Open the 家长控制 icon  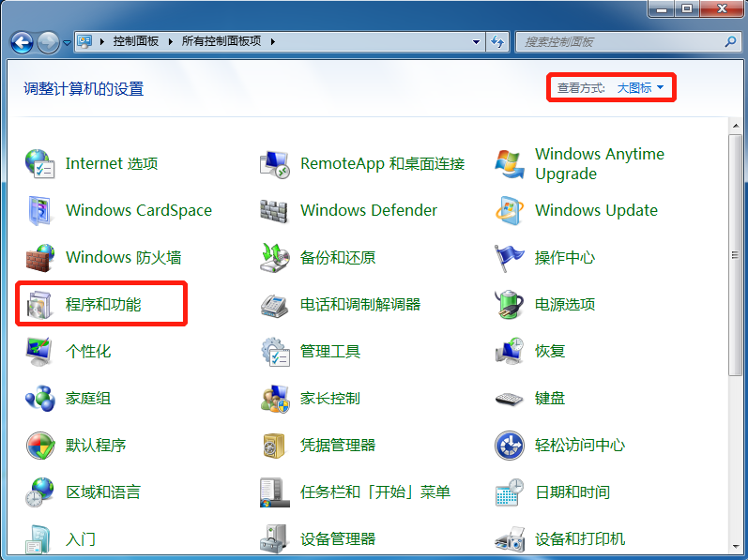click(x=274, y=398)
